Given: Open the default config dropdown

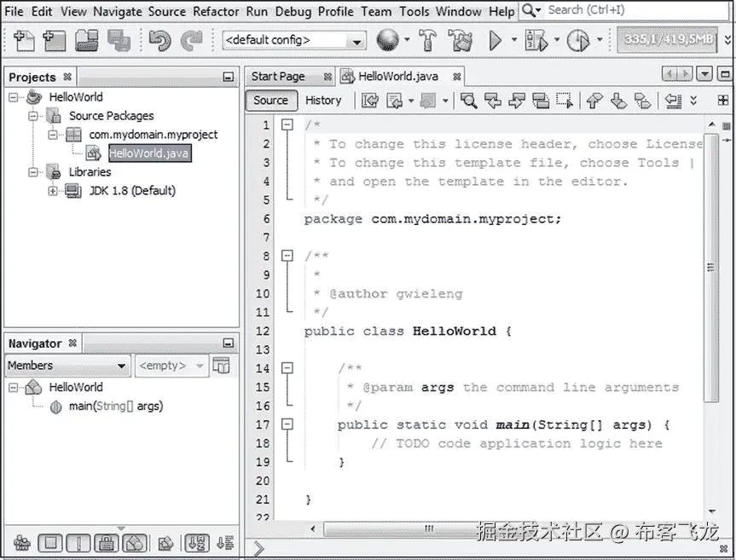Looking at the screenshot, I should pyautogui.click(x=357, y=40).
